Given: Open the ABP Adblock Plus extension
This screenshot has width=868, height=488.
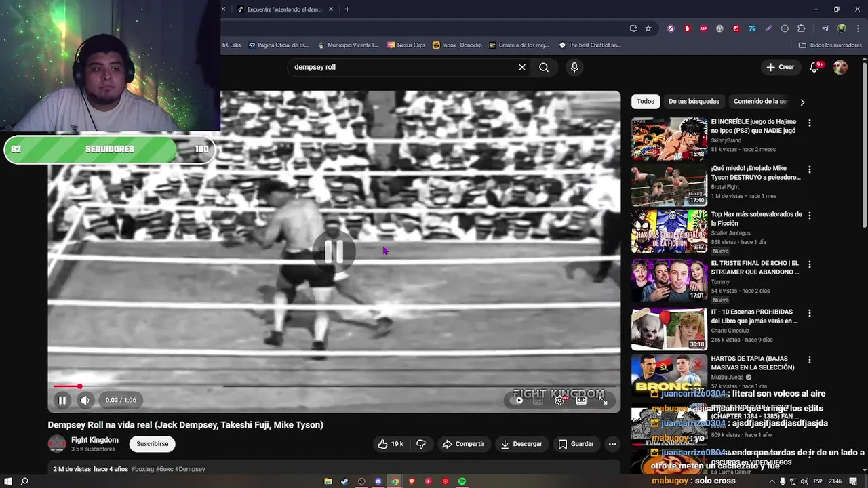Looking at the screenshot, I should 703,28.
